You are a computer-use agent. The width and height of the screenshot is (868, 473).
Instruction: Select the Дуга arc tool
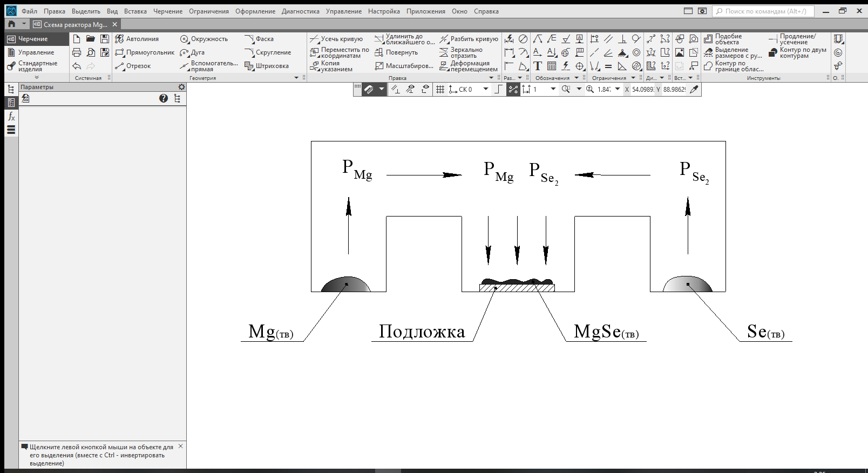pyautogui.click(x=192, y=52)
